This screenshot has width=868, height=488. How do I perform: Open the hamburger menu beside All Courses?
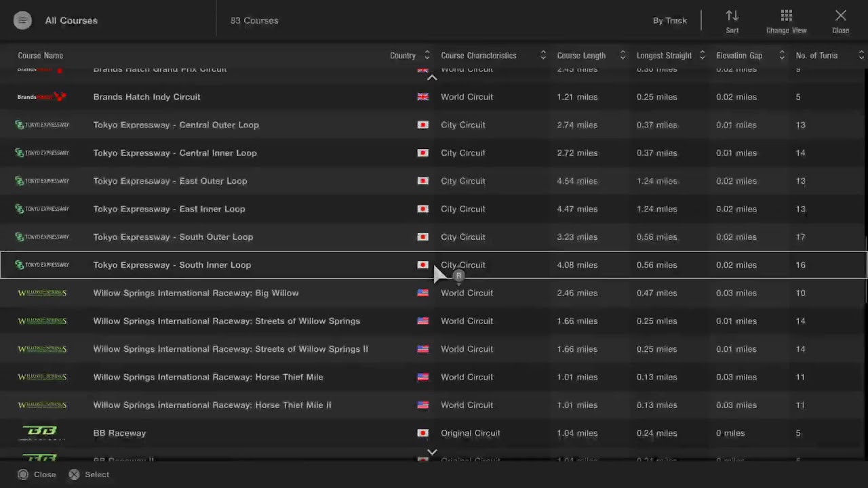[22, 20]
